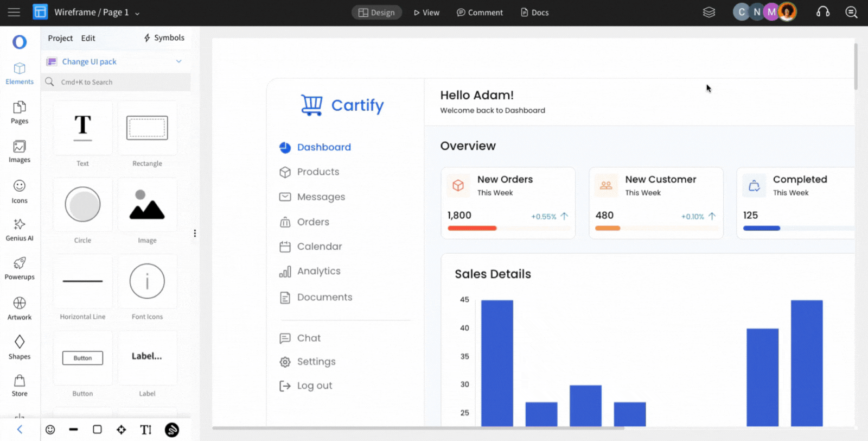This screenshot has height=441, width=868.
Task: Click the collaborator photo avatar
Action: click(x=787, y=12)
